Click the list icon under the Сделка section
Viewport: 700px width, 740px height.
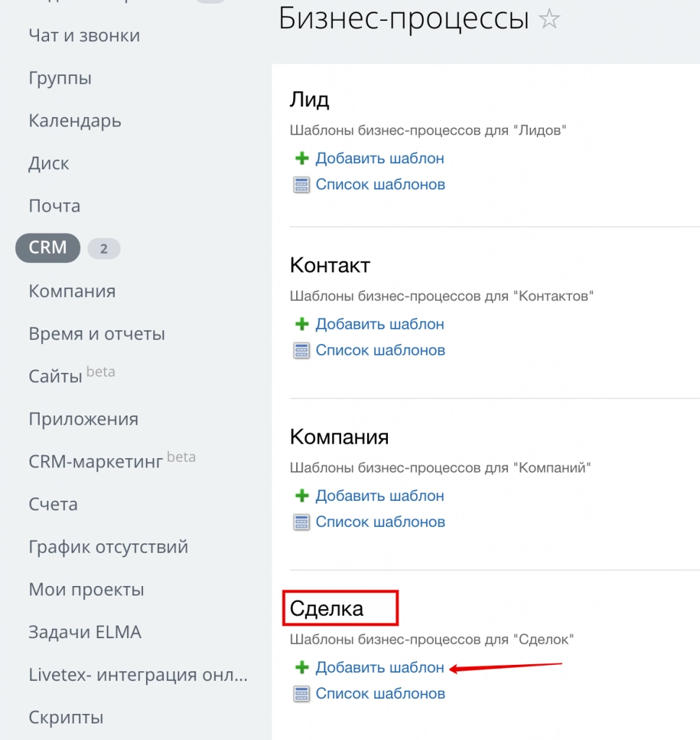[301, 694]
